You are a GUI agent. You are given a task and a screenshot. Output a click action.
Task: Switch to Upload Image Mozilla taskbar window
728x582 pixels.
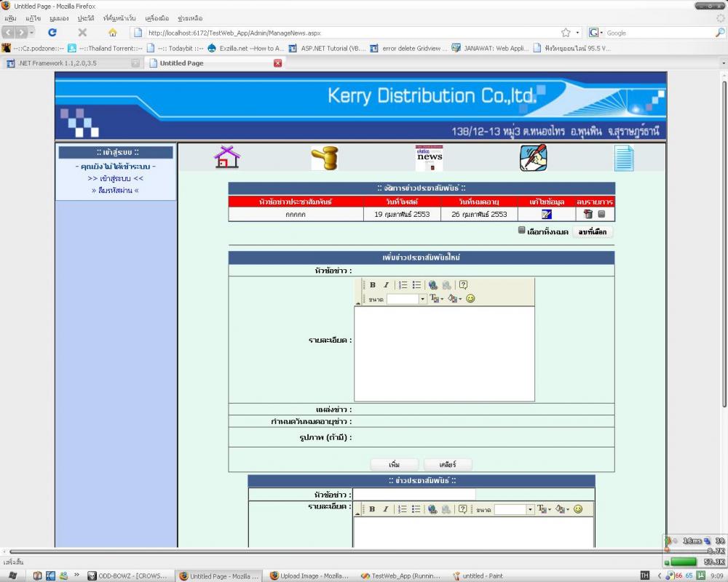309,575
